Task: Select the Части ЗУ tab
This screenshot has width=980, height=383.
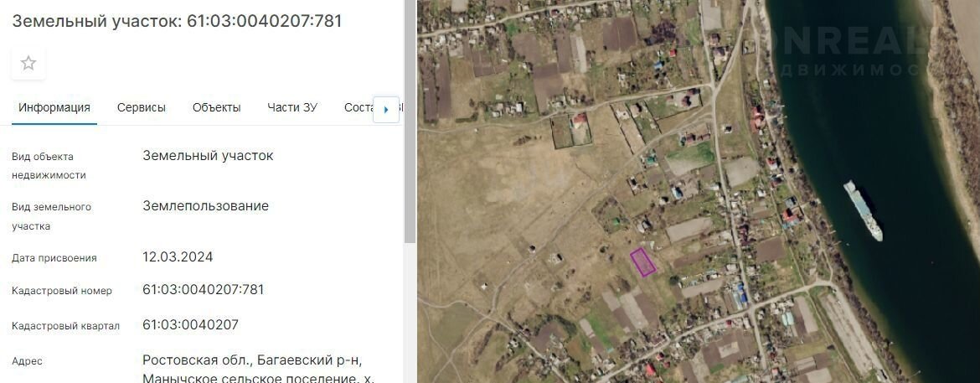Action: click(292, 107)
